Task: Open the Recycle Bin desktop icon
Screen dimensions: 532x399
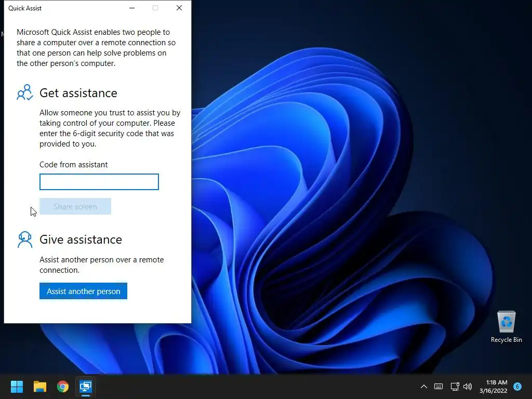Action: (x=506, y=327)
